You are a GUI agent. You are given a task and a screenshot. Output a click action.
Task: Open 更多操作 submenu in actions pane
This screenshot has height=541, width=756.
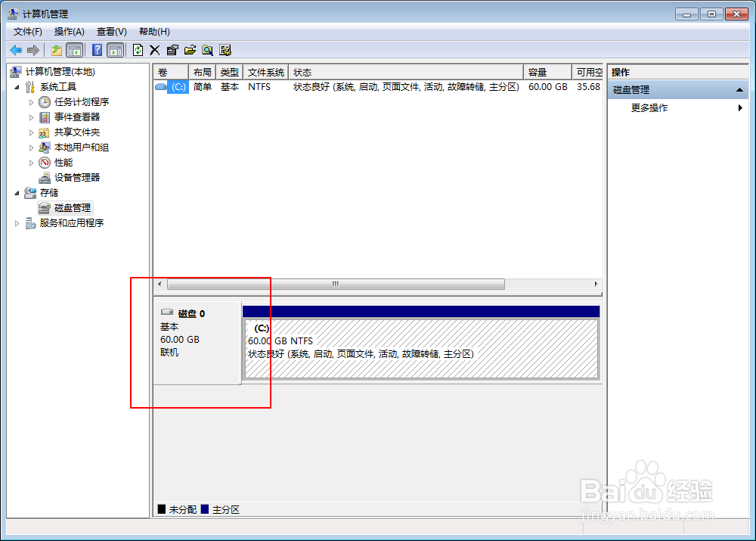[677, 108]
